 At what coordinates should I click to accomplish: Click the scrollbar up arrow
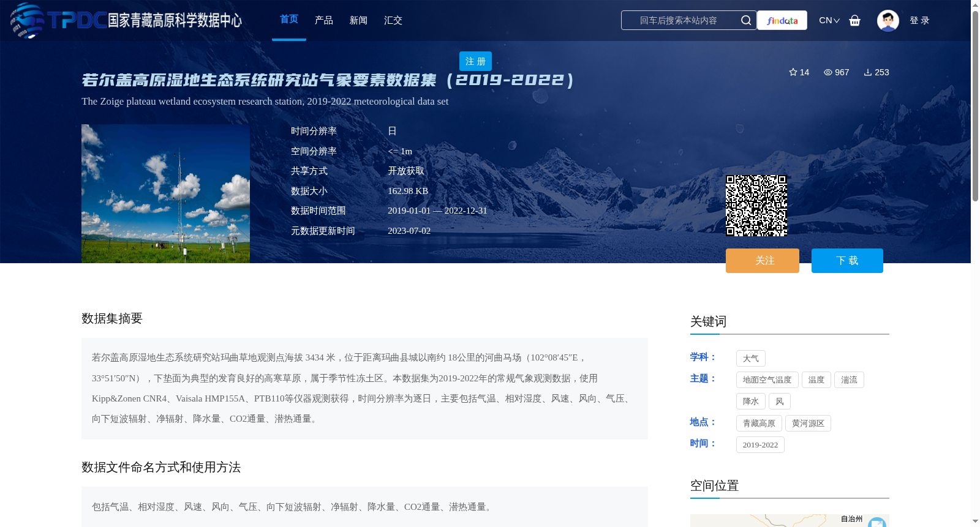975,5
